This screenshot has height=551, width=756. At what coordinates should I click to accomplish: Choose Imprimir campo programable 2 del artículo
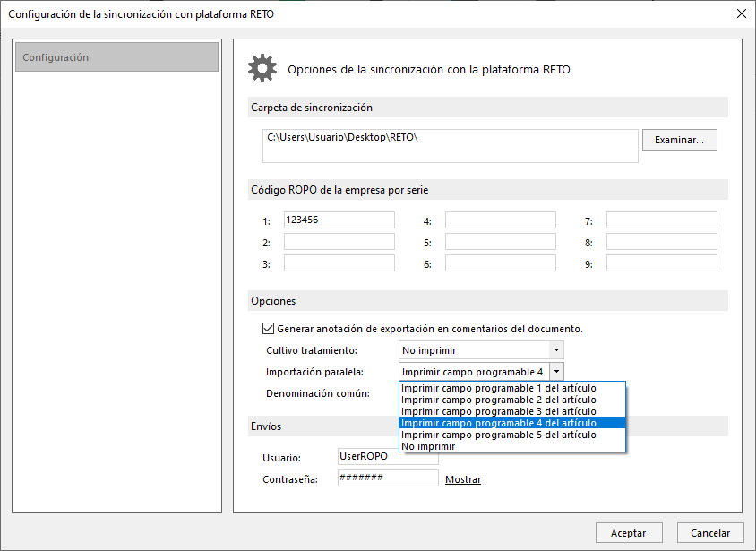click(x=512, y=400)
